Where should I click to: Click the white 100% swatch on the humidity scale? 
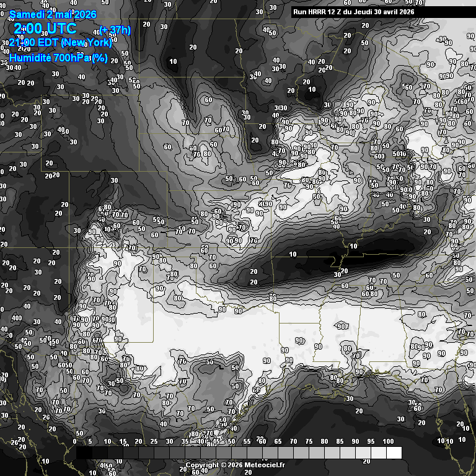pos(394,453)
